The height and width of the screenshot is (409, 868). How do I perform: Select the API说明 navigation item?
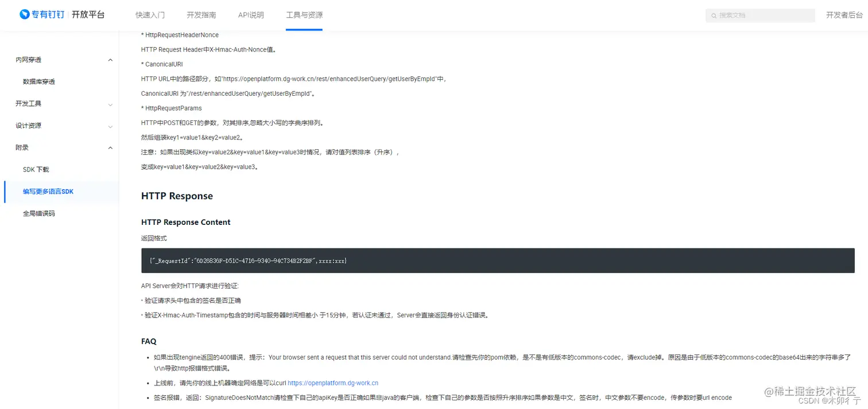click(x=250, y=15)
